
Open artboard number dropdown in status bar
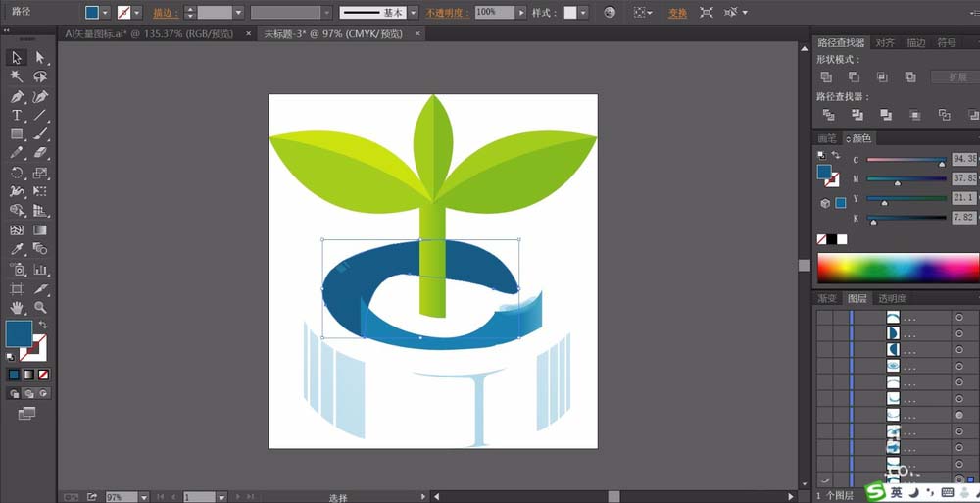[221, 497]
